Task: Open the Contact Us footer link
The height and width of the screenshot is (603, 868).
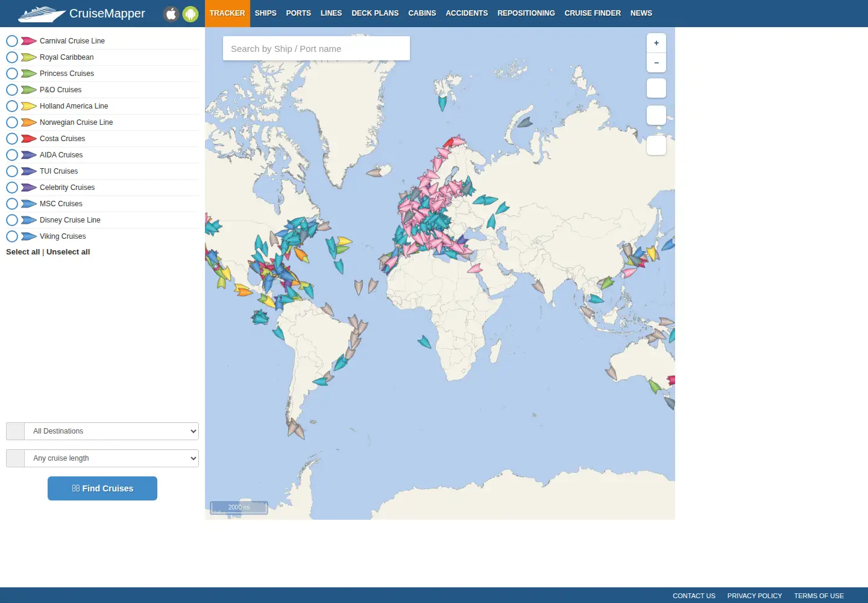Action: 694,596
